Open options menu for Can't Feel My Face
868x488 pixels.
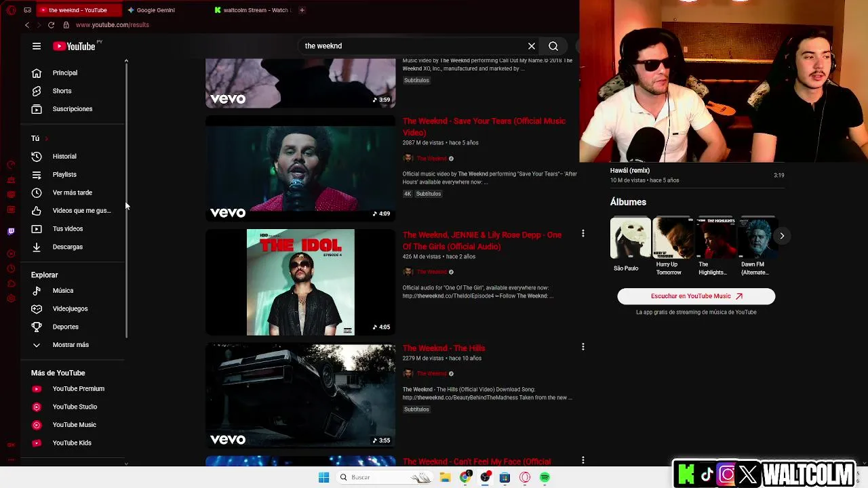point(583,460)
